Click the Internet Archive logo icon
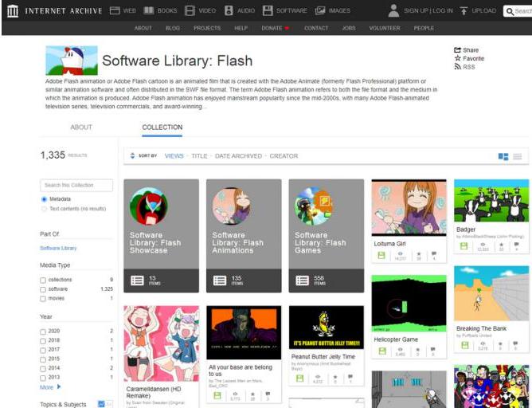The width and height of the screenshot is (532, 408). (x=12, y=11)
